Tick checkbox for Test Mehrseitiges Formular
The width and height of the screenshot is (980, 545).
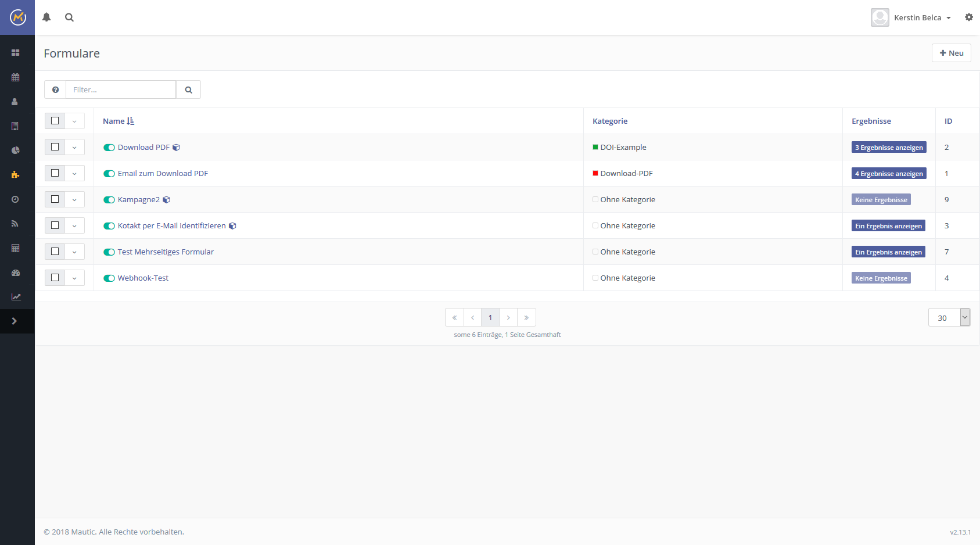(55, 252)
